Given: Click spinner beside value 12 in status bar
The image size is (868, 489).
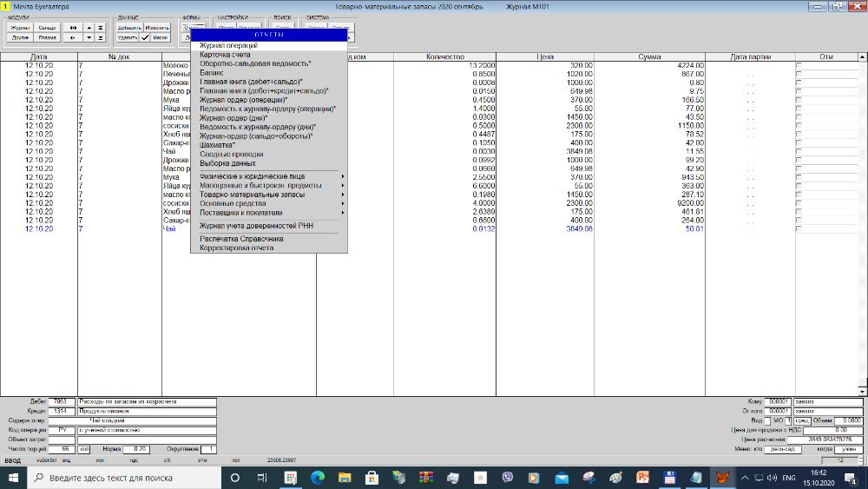Looking at the screenshot, I should (861, 460).
